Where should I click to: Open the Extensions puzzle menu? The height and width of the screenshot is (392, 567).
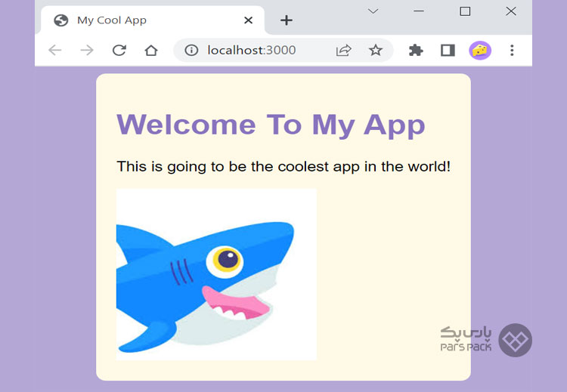[x=416, y=50]
